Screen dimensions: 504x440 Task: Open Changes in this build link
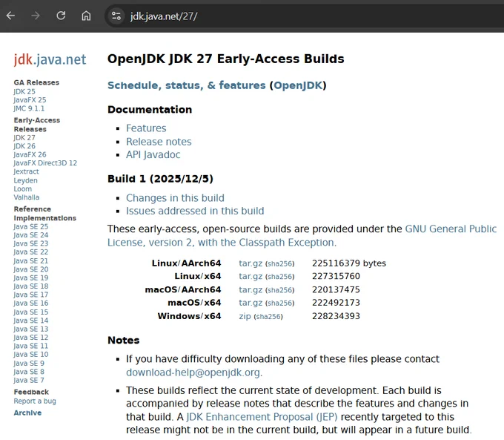[175, 198]
